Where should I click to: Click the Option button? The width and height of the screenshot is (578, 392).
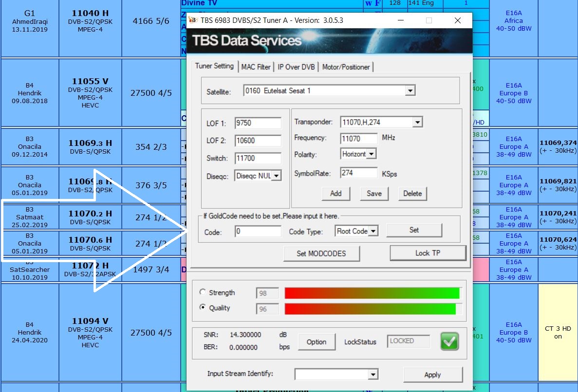(x=317, y=342)
